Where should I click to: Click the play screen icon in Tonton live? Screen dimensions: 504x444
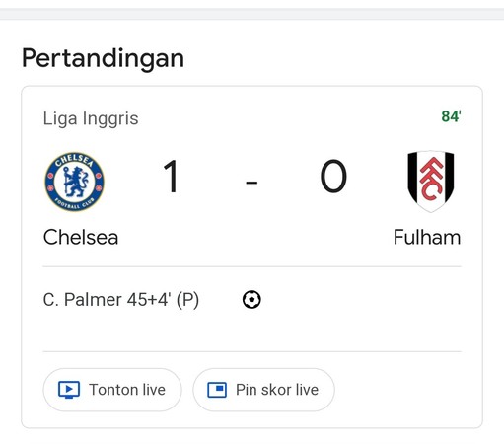coord(69,390)
